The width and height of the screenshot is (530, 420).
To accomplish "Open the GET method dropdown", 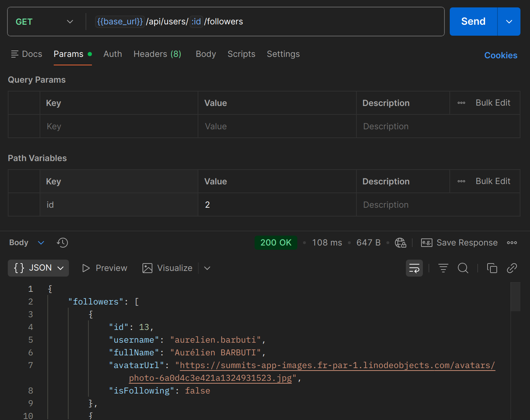I will point(45,22).
